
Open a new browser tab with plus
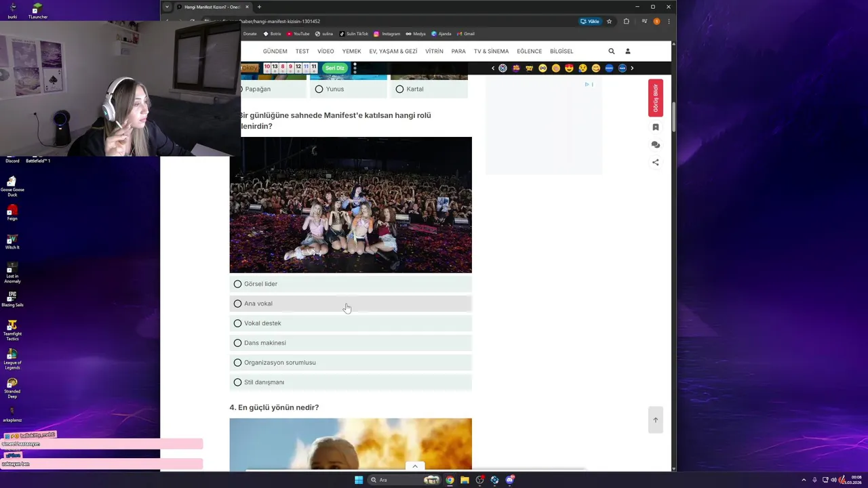point(259,7)
